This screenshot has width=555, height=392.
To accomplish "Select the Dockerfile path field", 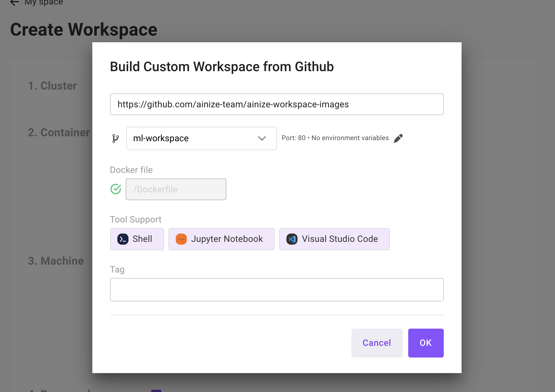I will (176, 189).
